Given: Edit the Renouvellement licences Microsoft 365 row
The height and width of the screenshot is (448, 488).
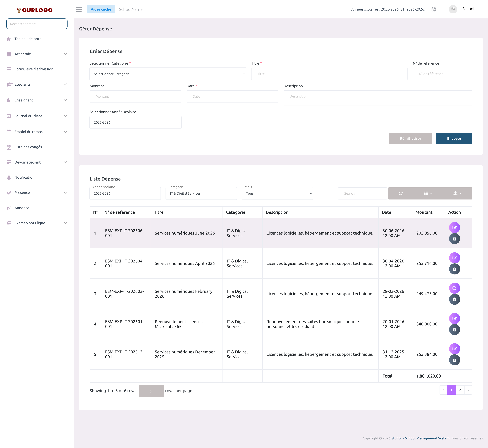Looking at the screenshot, I should [454, 318].
